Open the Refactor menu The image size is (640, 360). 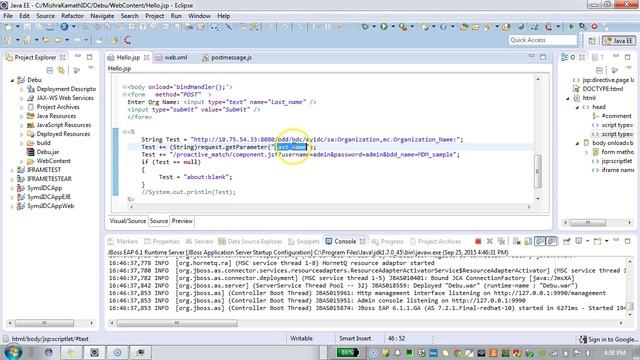tap(72, 16)
